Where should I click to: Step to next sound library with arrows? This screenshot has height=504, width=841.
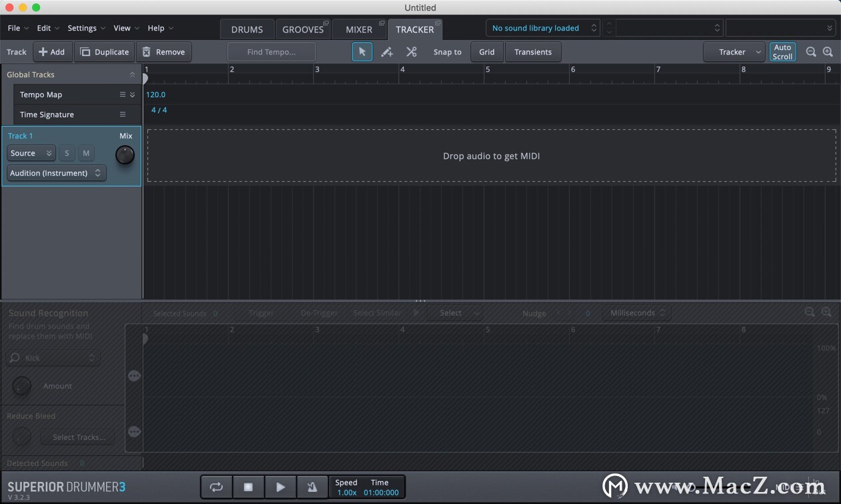pyautogui.click(x=609, y=32)
